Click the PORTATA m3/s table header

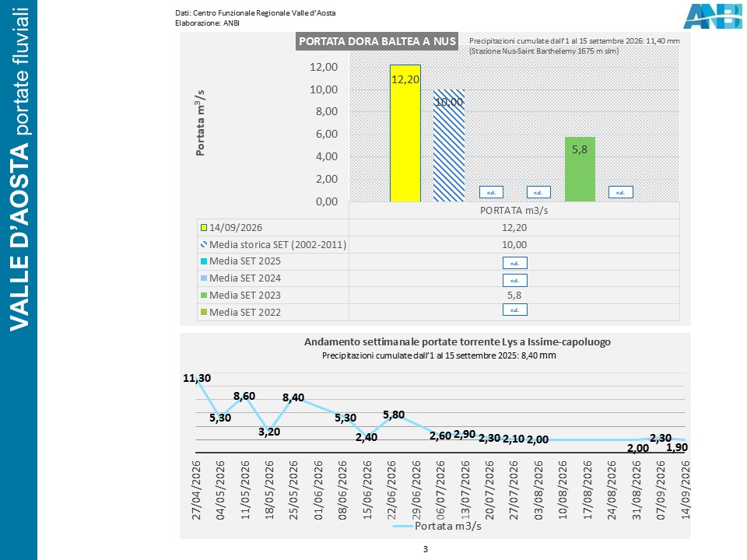coord(514,211)
